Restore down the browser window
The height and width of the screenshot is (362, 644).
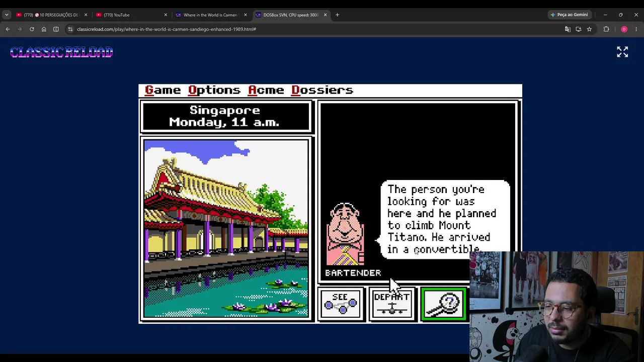point(621,15)
